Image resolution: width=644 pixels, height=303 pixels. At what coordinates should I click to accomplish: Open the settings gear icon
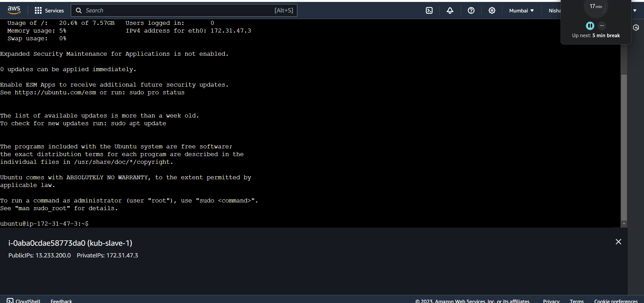point(492,10)
